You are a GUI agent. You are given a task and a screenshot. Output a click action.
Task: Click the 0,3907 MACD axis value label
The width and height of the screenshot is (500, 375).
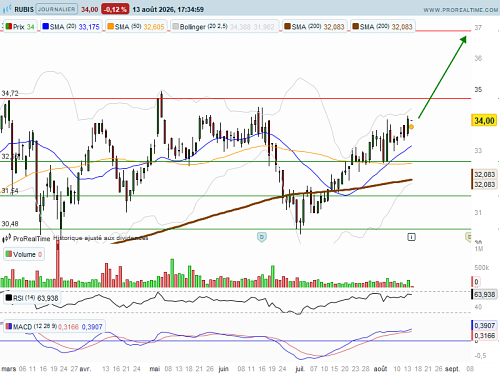pyautogui.click(x=484, y=325)
